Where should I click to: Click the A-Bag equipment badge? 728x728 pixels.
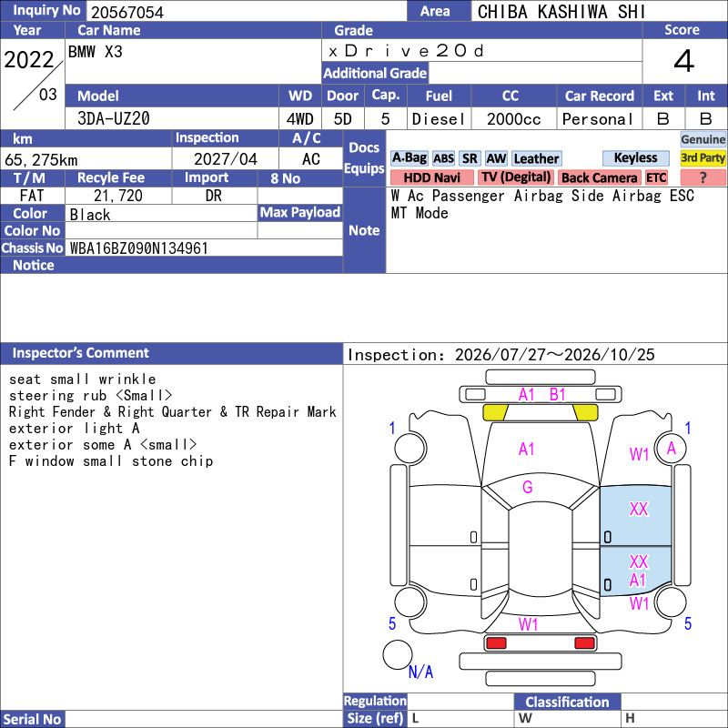(x=409, y=158)
